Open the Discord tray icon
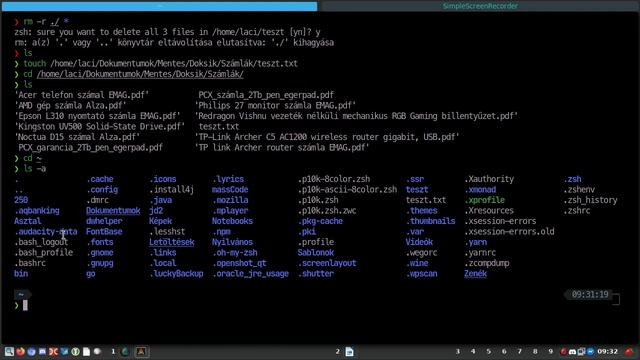This screenshot has height=360, width=640. pos(572,352)
